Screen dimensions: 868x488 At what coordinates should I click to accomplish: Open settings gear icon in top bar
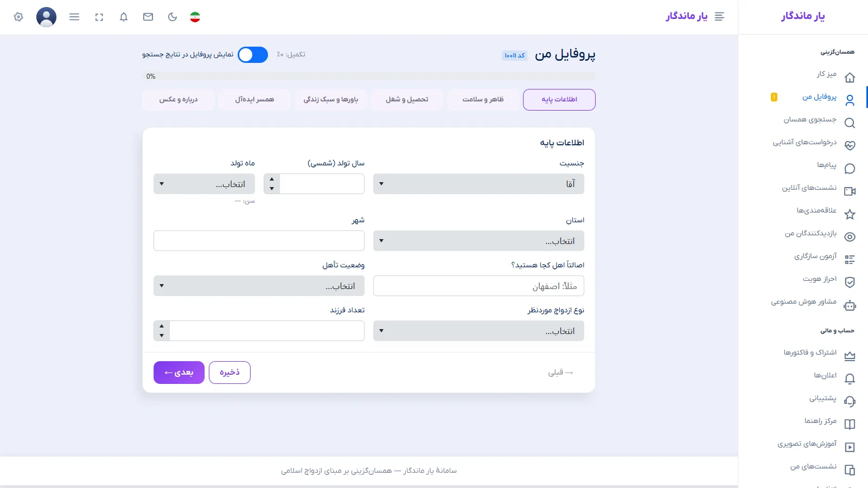[18, 17]
